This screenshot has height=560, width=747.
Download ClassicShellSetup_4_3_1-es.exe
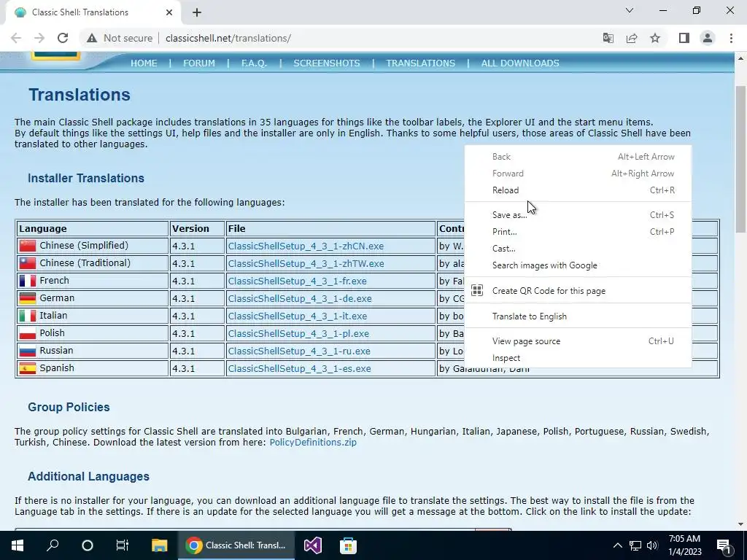299,368
